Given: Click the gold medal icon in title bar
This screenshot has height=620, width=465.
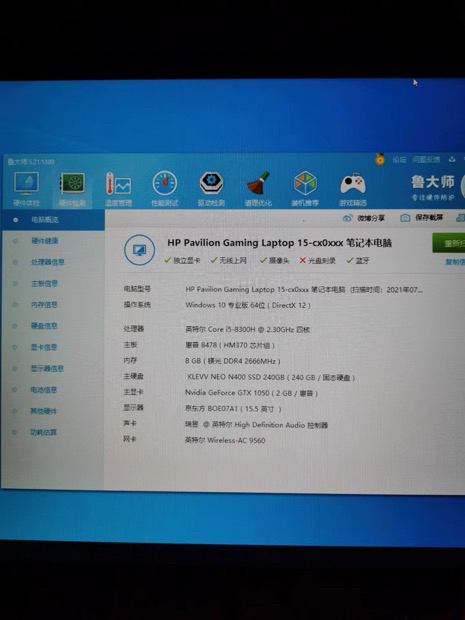Looking at the screenshot, I should pyautogui.click(x=380, y=159).
